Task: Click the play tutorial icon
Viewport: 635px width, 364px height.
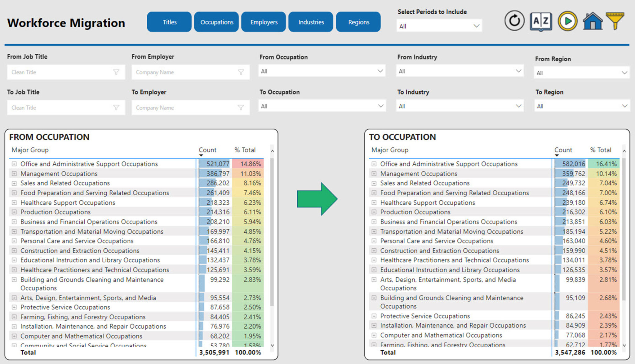Action: tap(567, 20)
